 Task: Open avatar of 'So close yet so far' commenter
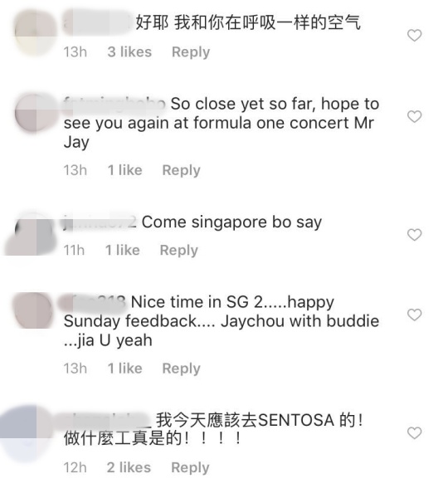click(x=35, y=115)
